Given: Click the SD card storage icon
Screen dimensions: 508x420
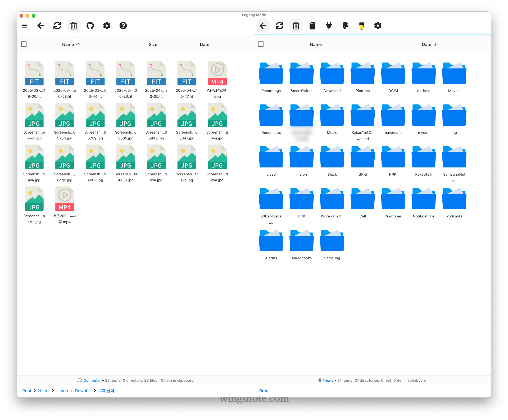Looking at the screenshot, I should [312, 26].
